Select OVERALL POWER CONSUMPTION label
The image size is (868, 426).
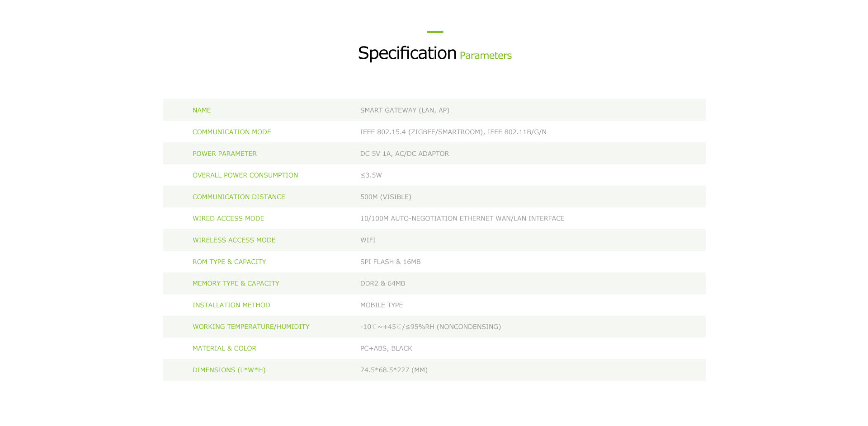pos(245,175)
